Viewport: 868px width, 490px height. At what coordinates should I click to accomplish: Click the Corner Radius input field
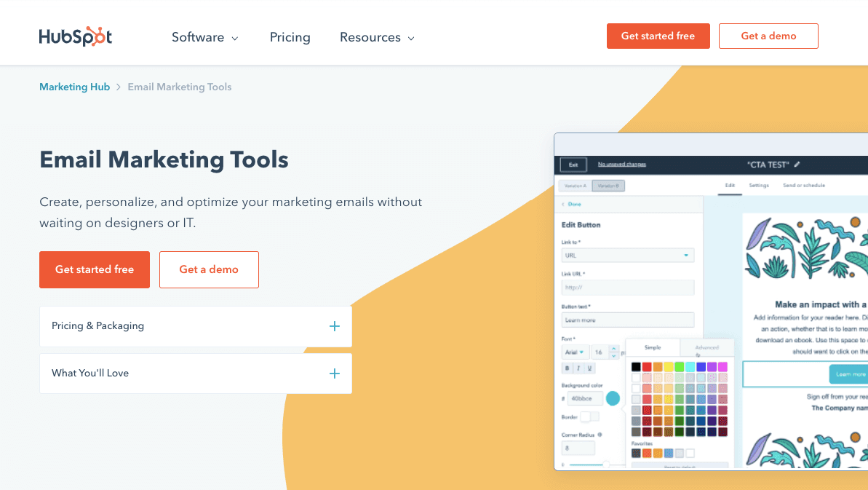coord(578,448)
